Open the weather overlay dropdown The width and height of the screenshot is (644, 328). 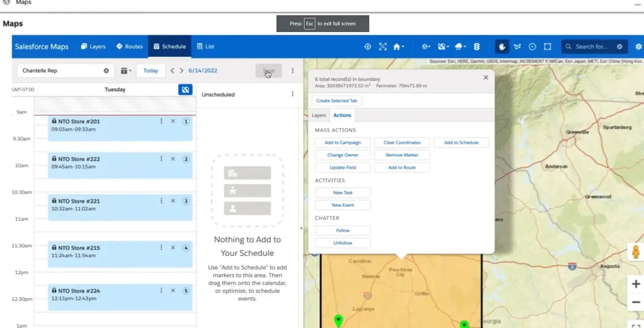460,46
